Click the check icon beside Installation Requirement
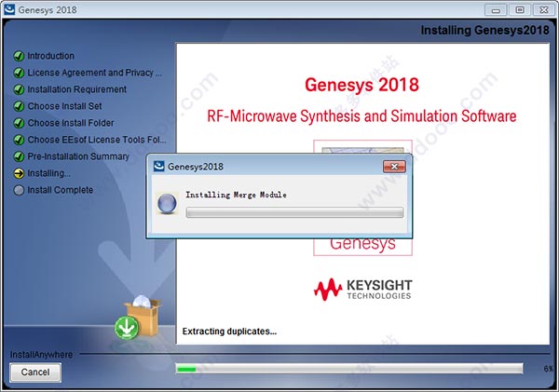 coord(19,89)
